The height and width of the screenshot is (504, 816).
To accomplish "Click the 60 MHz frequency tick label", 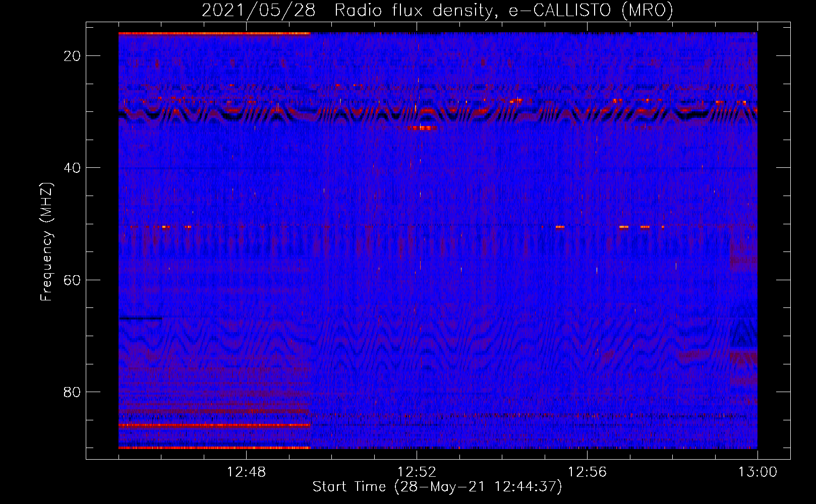I will coord(72,280).
